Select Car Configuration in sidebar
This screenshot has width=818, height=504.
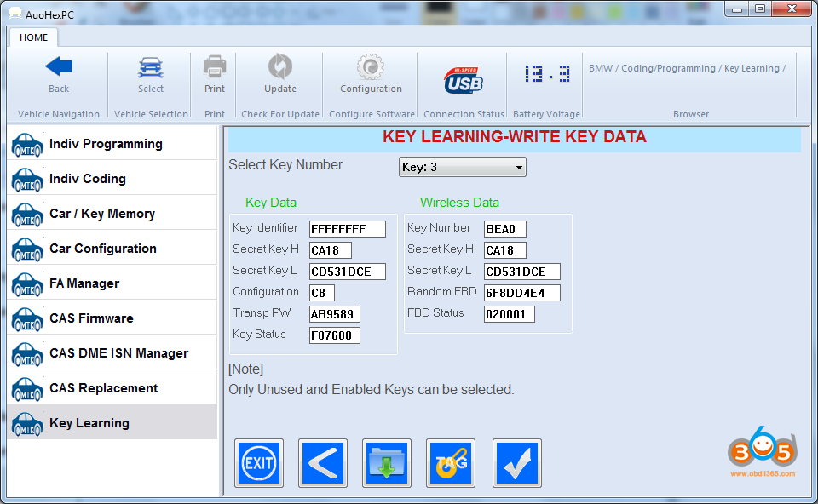pos(112,248)
